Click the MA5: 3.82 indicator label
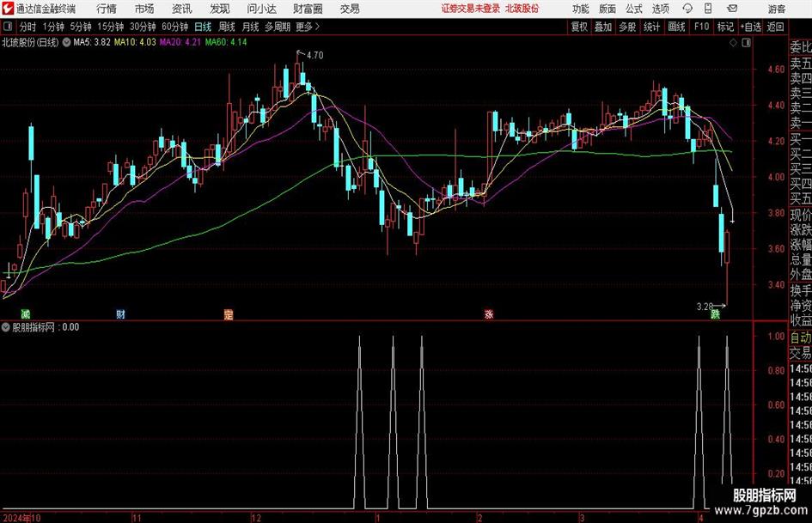Image resolution: width=812 pixels, height=523 pixels. coord(92,42)
